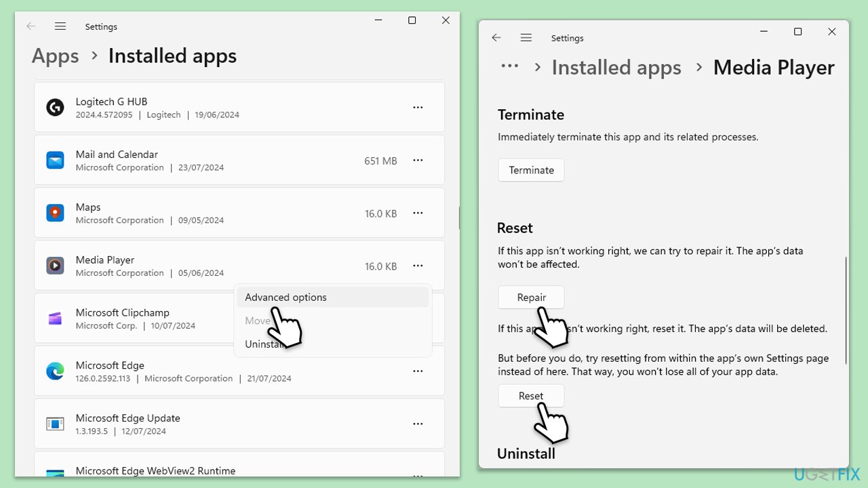Close the Media Player settings window
Image resolution: width=868 pixels, height=488 pixels.
click(832, 32)
